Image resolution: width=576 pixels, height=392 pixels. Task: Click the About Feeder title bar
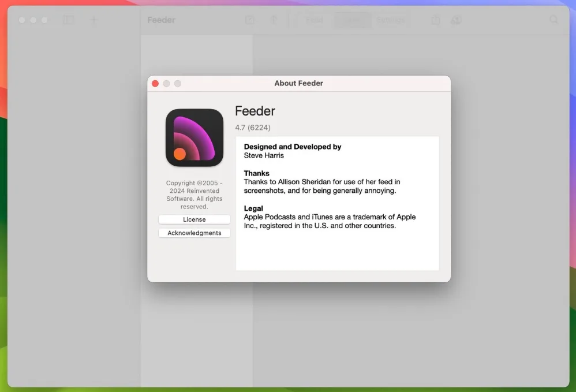[298, 84]
